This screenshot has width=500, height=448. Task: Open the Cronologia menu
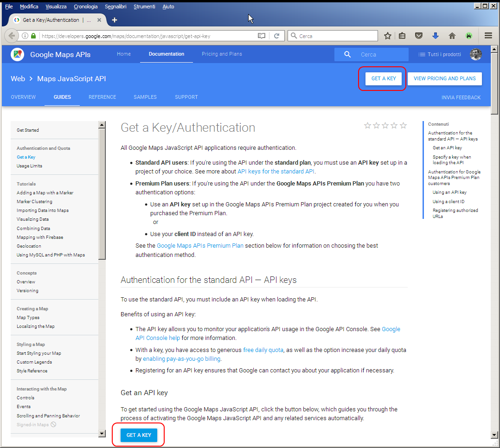tap(85, 6)
